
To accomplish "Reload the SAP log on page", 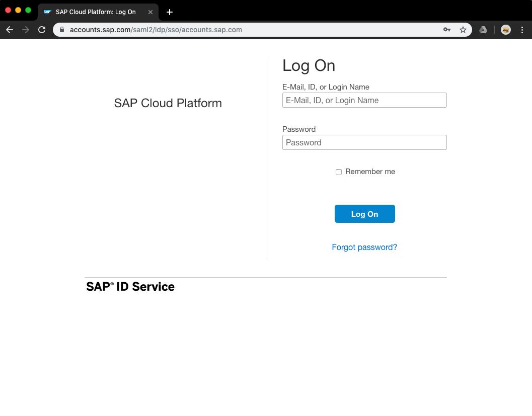I will (42, 30).
